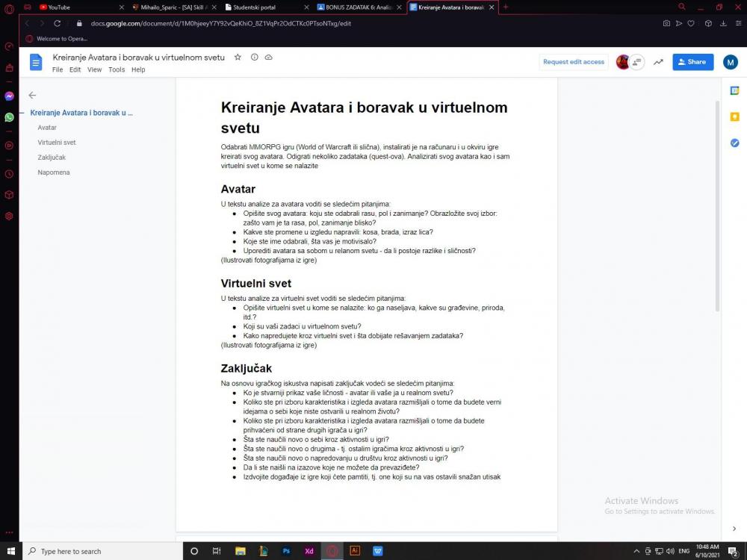Image resolution: width=747 pixels, height=560 pixels.
Task: Collapse the document outline with back arrow
Action: (x=32, y=95)
